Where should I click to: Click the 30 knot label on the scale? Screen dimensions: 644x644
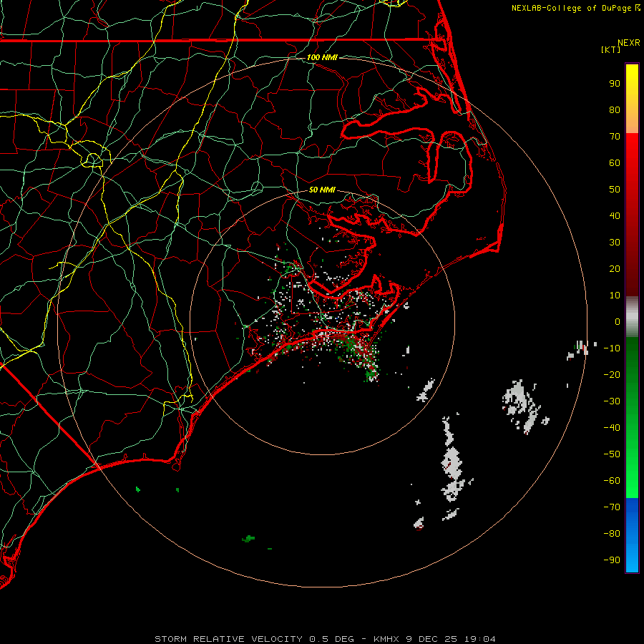click(x=615, y=243)
